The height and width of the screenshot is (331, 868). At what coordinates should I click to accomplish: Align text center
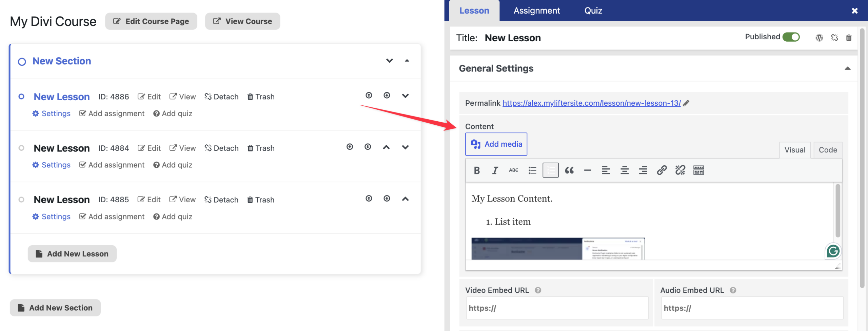coord(625,170)
